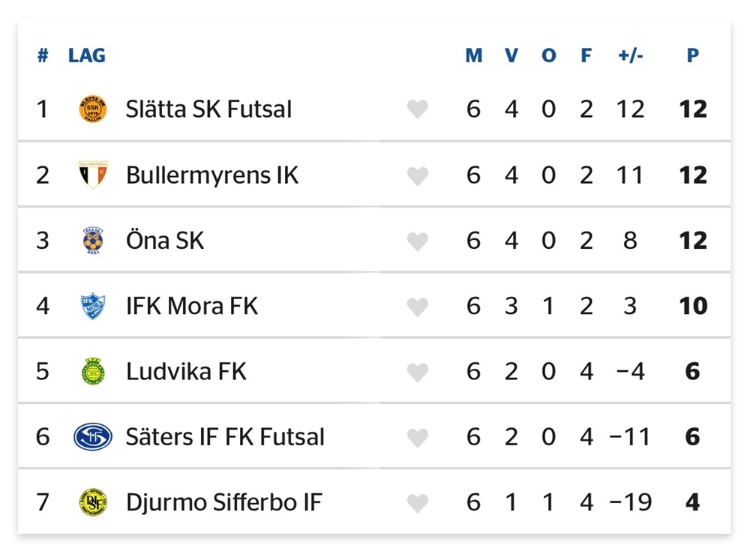750x560 pixels.
Task: Click the P points column header
Action: coord(692,55)
